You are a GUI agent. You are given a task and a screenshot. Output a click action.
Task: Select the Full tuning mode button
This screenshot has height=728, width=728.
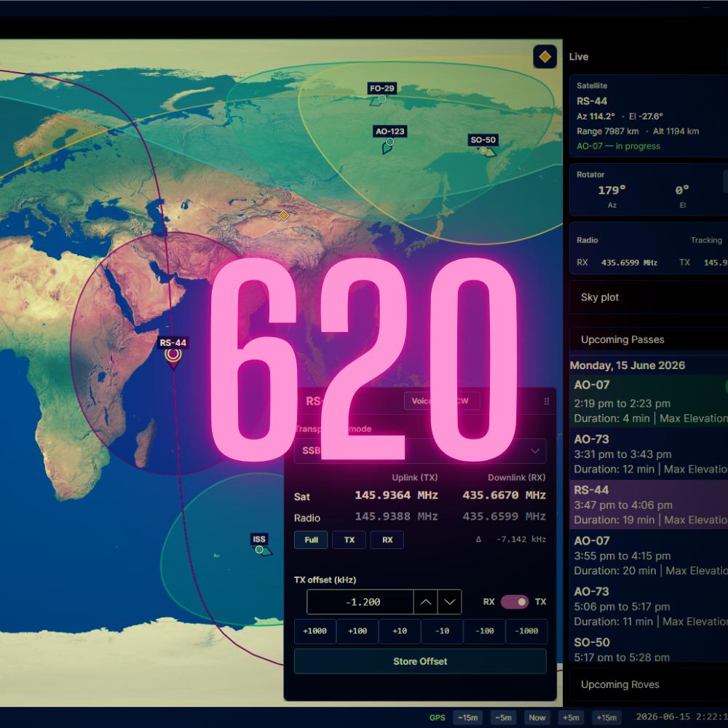311,540
